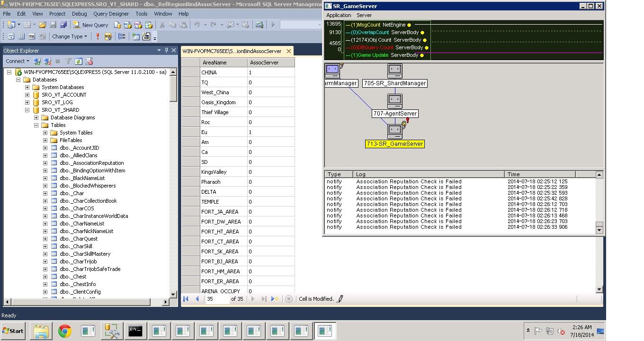644x341 pixels.
Task: Click the Filter funnel icon in Object Explorer
Action: [68, 61]
